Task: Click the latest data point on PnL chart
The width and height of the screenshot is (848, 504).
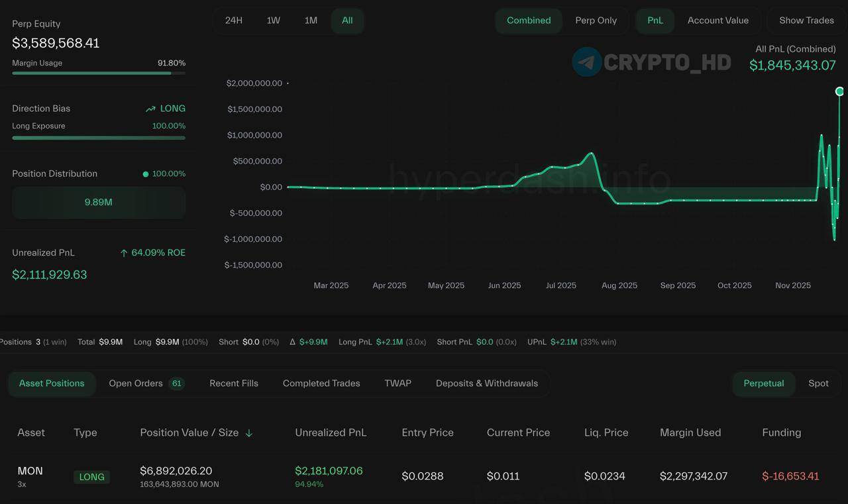Action: tap(839, 91)
